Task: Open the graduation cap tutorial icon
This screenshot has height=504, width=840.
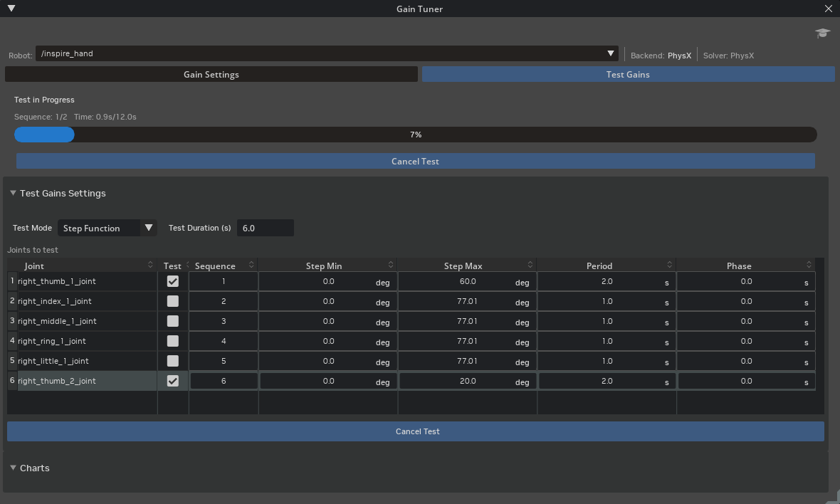Action: 822,33
